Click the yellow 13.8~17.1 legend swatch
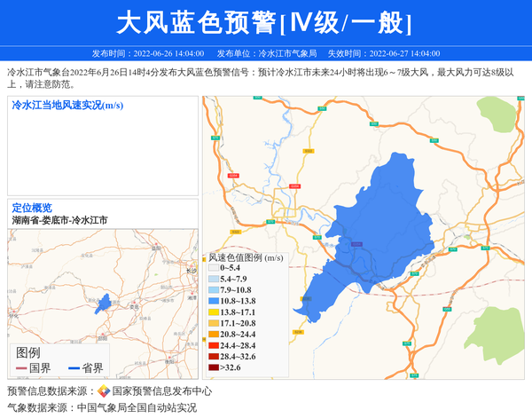The width and height of the screenshot is (532, 418). click(x=214, y=312)
